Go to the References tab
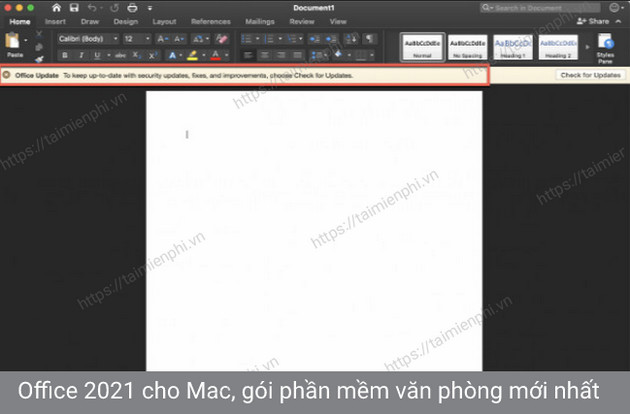The image size is (630, 414). pos(211,22)
